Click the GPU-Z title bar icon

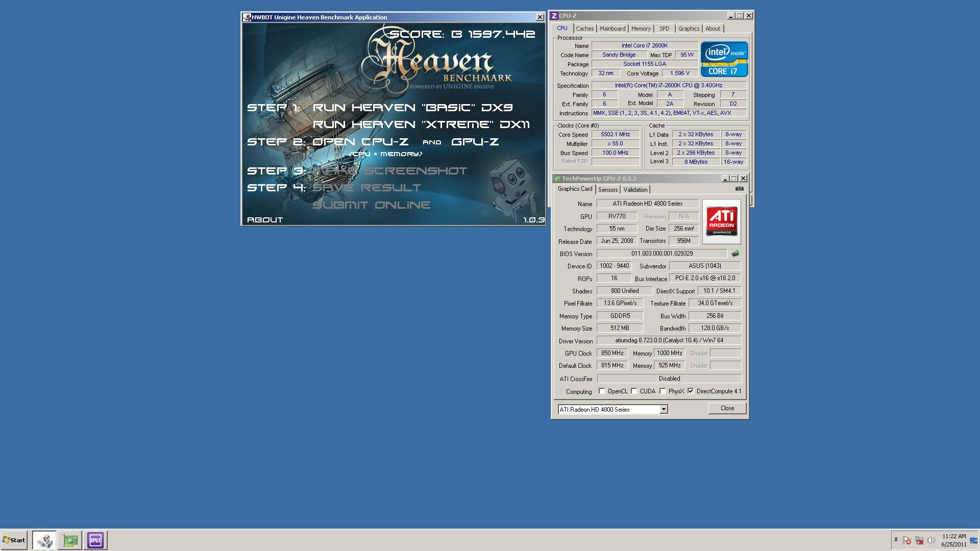click(x=557, y=179)
